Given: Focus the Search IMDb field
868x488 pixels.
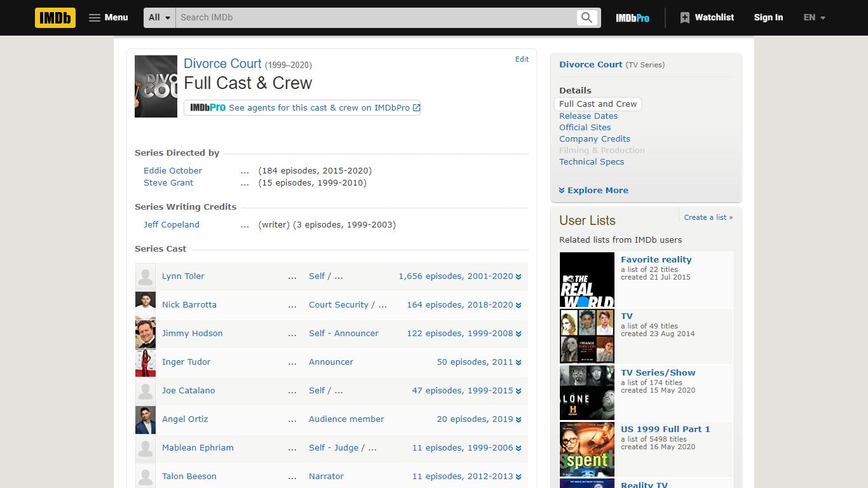Looking at the screenshot, I should [376, 18].
